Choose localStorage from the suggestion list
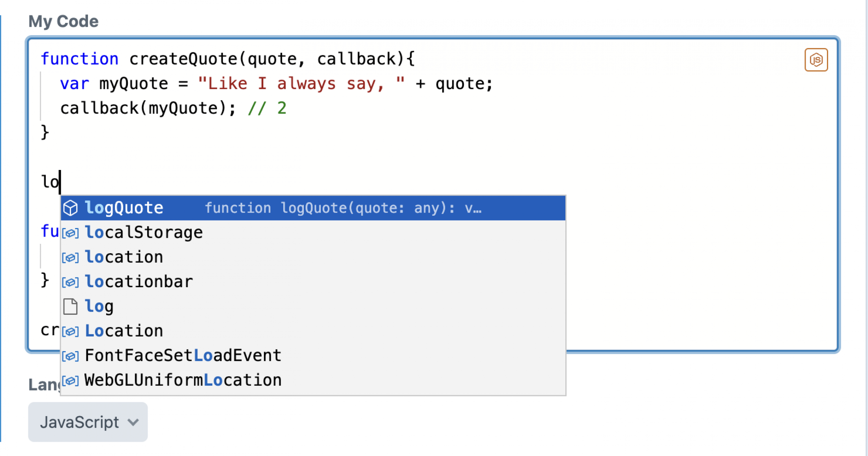 [144, 232]
